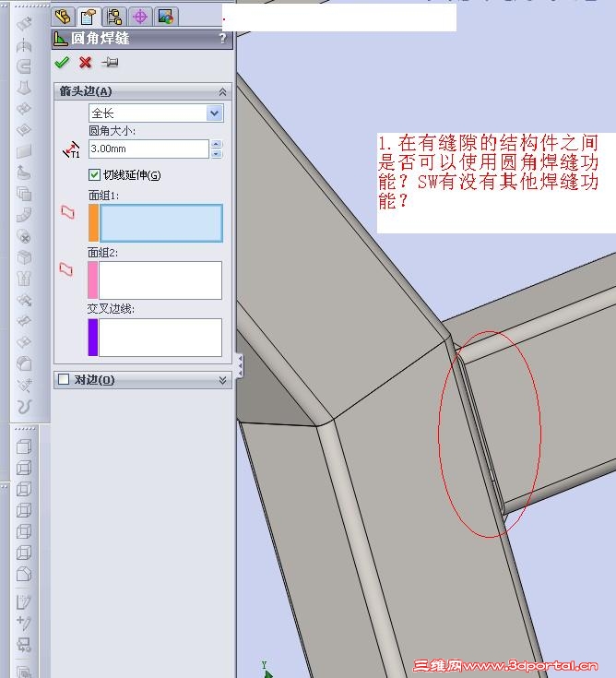Select the Lofted Surface tool icon

[x=24, y=88]
